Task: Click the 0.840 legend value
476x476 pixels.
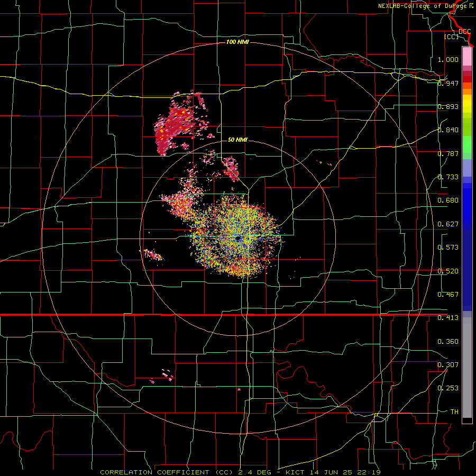Action: [448, 130]
